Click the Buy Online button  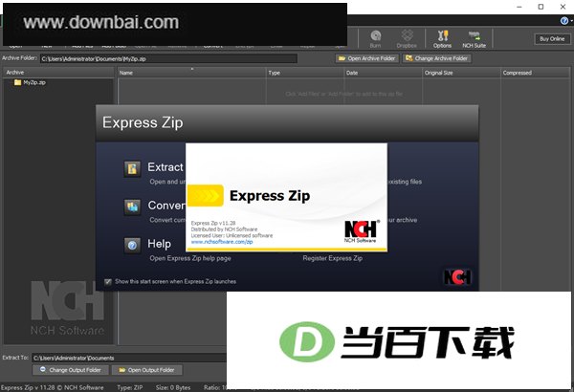(552, 39)
